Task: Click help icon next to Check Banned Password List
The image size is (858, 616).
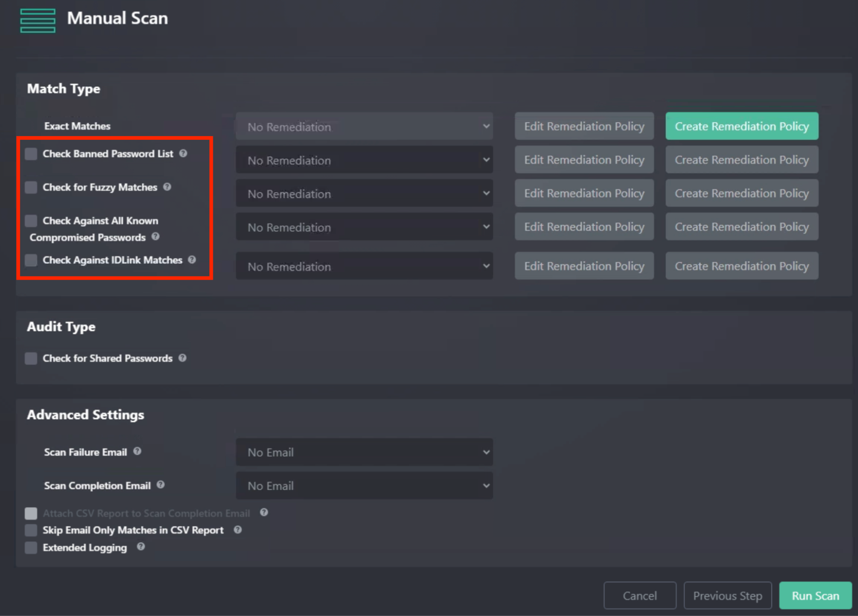Action: click(183, 153)
